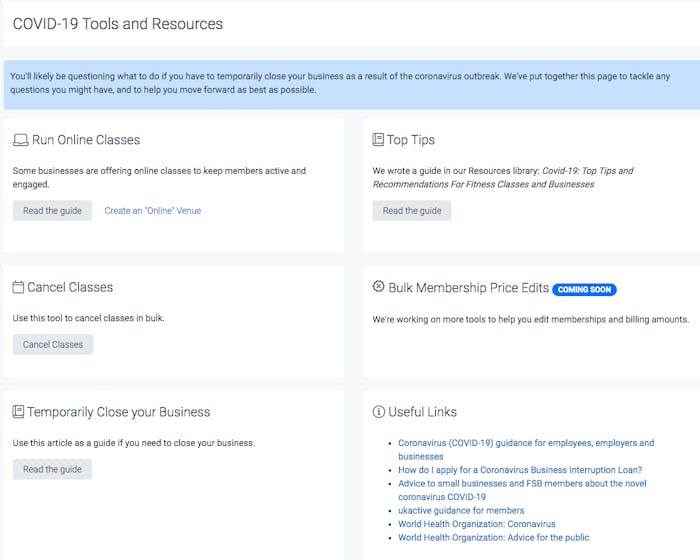Image resolution: width=700 pixels, height=560 pixels.
Task: Visit the FSB small business advice link
Action: (x=522, y=484)
